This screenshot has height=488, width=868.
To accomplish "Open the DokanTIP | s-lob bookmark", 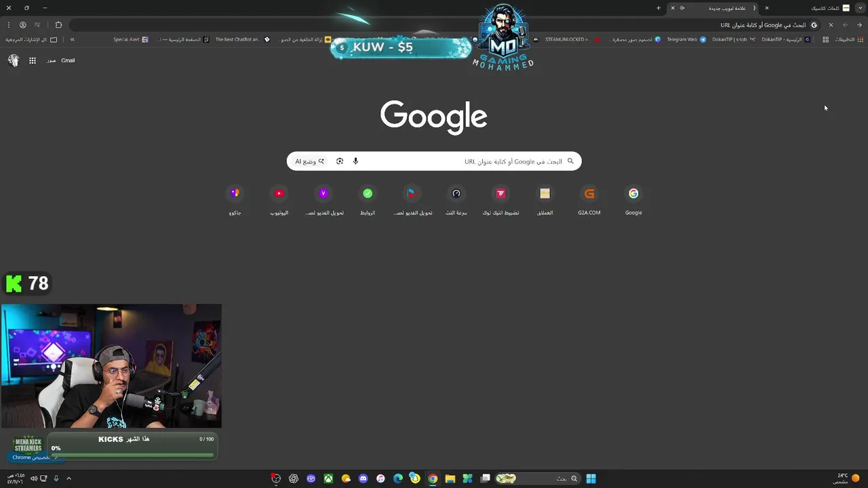I will click(x=733, y=39).
